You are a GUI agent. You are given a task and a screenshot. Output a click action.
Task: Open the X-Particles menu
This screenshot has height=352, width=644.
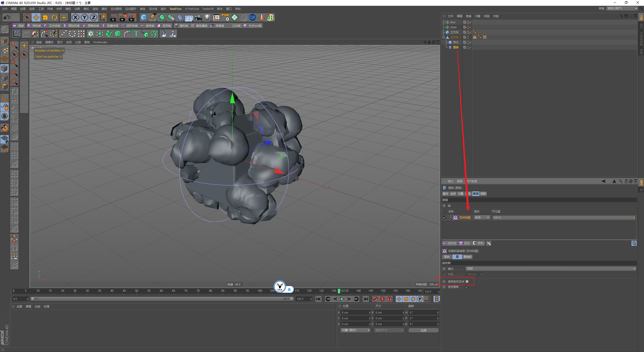coord(192,9)
